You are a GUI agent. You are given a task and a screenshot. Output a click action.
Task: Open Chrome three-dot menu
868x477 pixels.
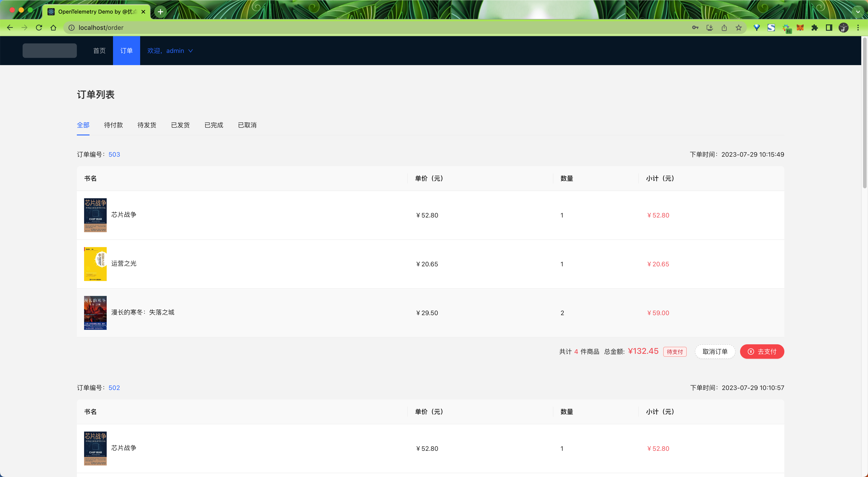click(x=858, y=28)
